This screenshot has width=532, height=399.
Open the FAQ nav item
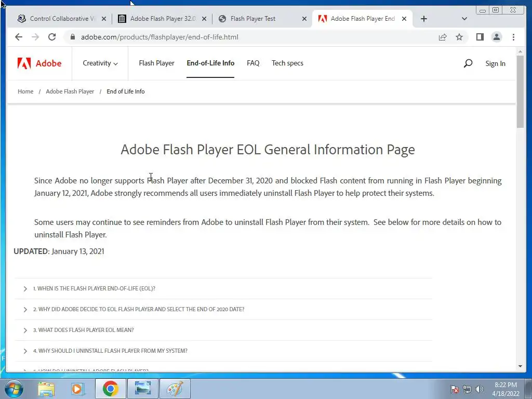tap(253, 63)
